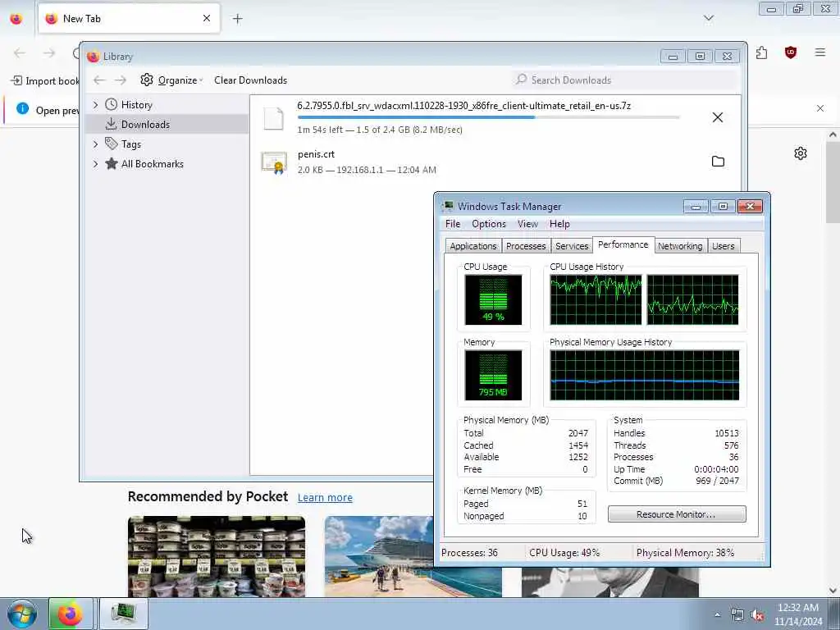Click the network tray icon
Screen dimensions: 840x630
[x=737, y=615]
